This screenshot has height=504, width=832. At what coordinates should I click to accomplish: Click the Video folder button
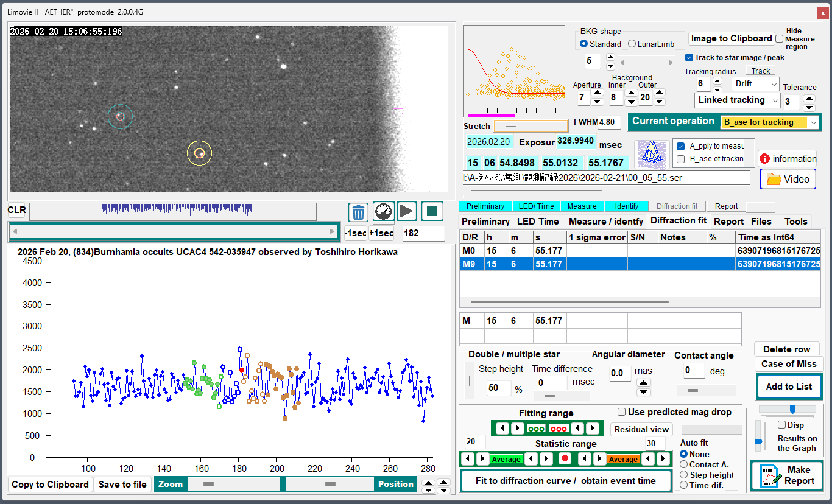(788, 179)
